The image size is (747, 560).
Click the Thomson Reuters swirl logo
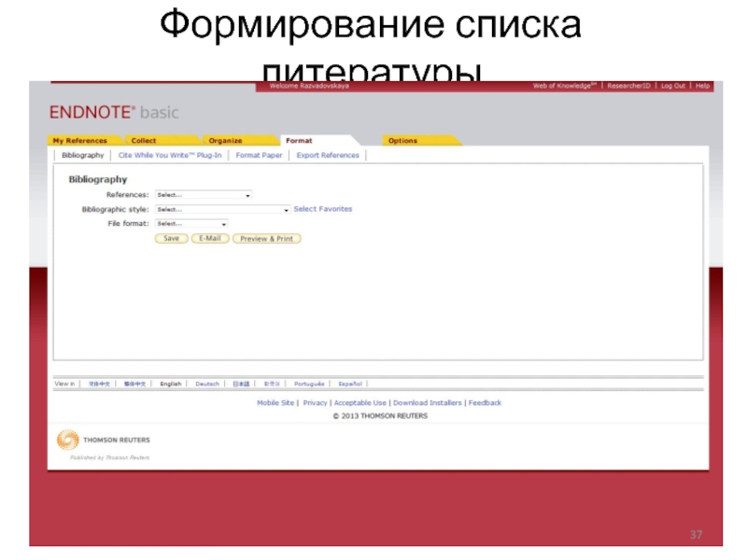[67, 440]
